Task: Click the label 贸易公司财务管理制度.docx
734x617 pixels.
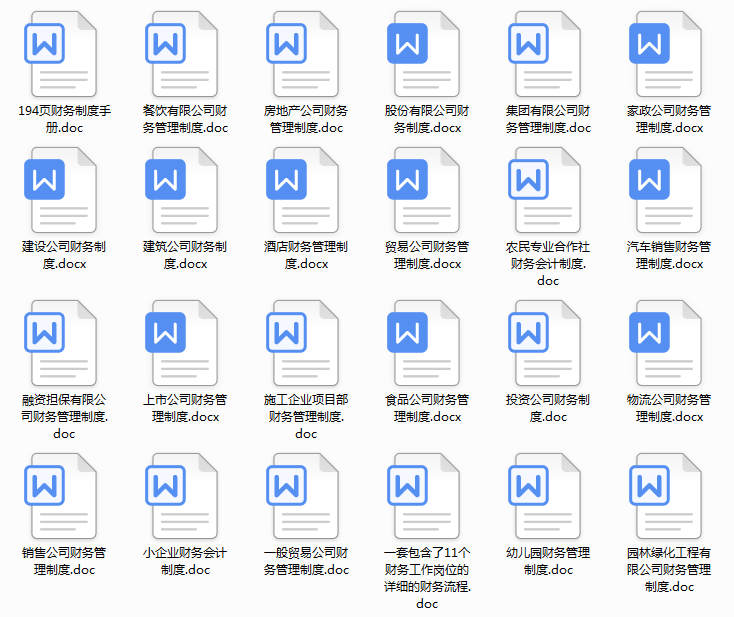Action: [x=427, y=255]
